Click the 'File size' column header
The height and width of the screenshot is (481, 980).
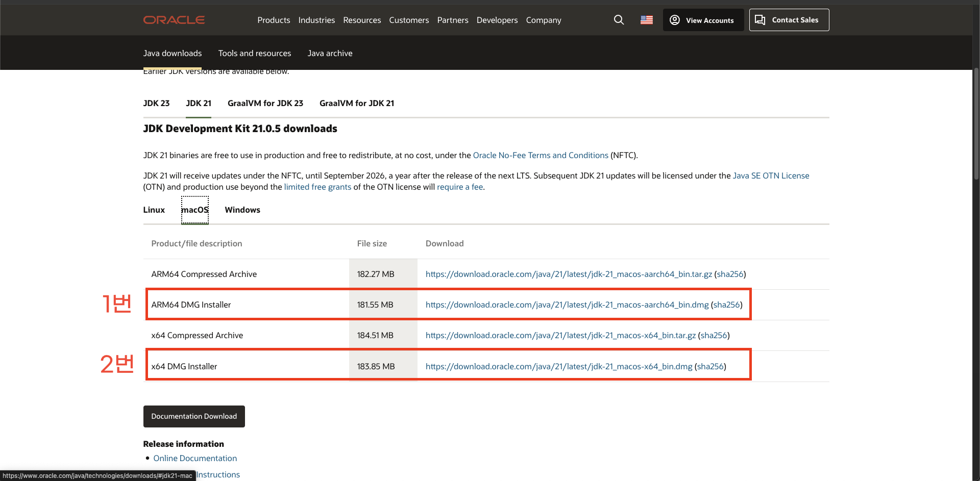[372, 243]
